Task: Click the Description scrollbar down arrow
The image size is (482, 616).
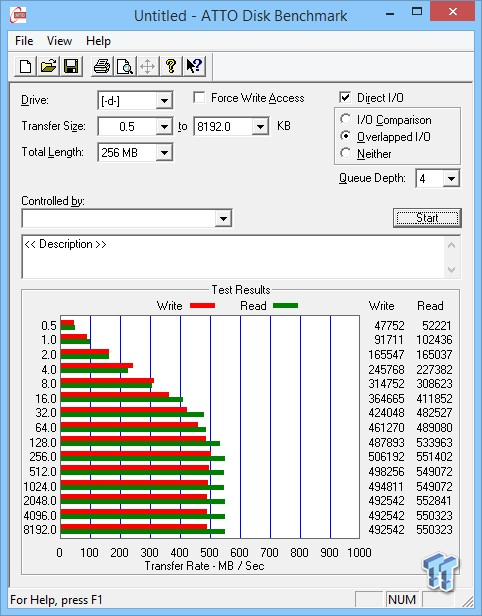Action: click(x=451, y=270)
